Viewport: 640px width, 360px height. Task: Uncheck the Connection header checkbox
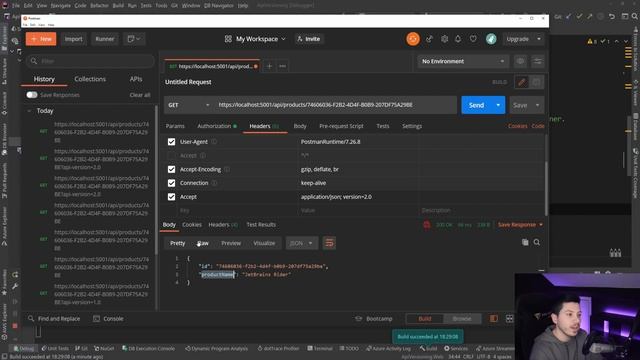[x=171, y=183]
